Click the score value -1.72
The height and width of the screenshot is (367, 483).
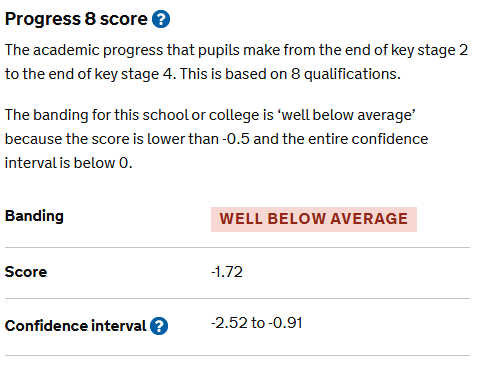click(x=227, y=272)
